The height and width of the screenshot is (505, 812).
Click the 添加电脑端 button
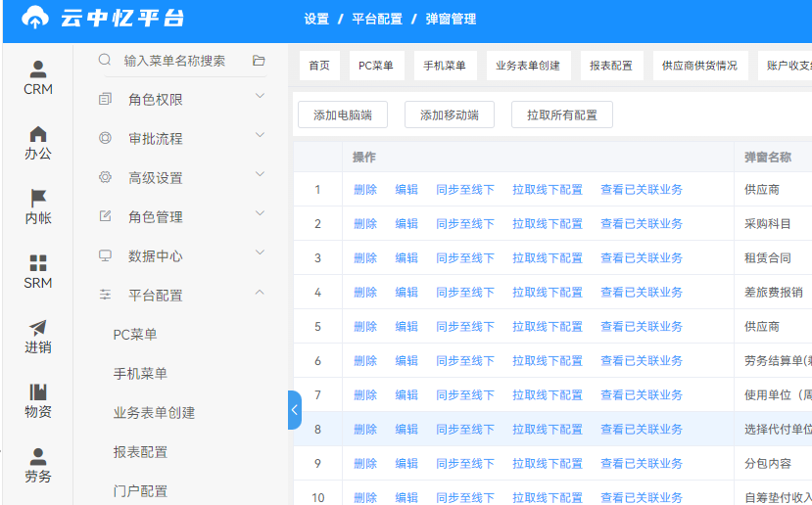tap(343, 115)
